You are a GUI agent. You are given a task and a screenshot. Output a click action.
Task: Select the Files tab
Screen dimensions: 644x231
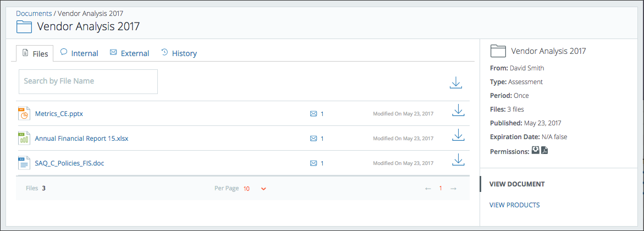coord(35,53)
